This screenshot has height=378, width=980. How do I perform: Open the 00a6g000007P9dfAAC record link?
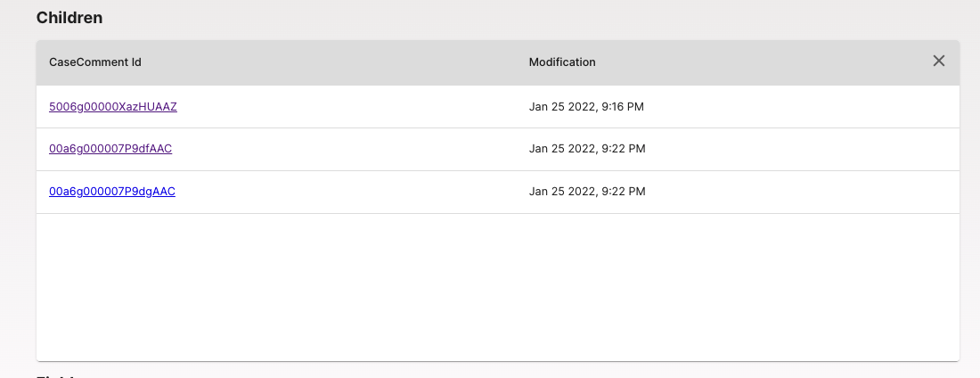click(x=110, y=148)
